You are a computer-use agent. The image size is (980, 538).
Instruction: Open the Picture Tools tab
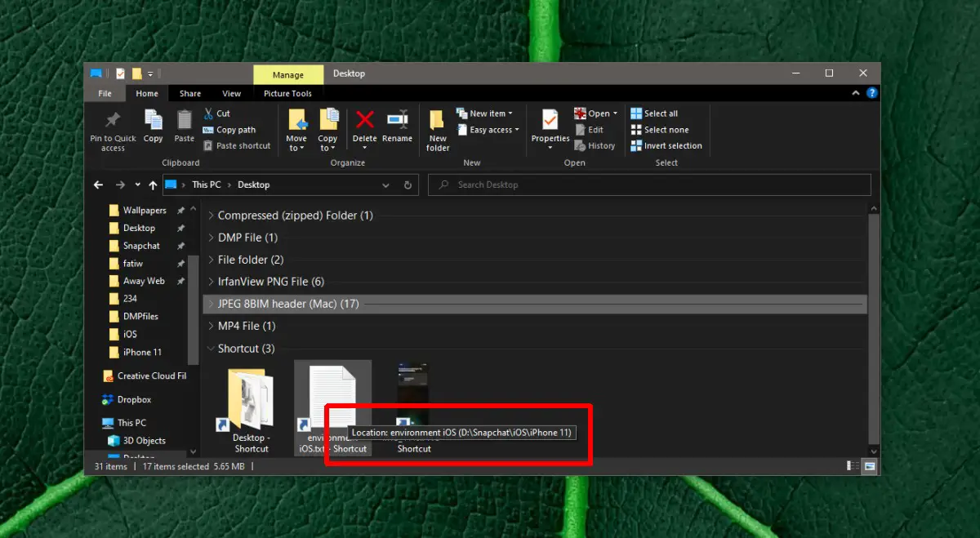click(x=287, y=94)
